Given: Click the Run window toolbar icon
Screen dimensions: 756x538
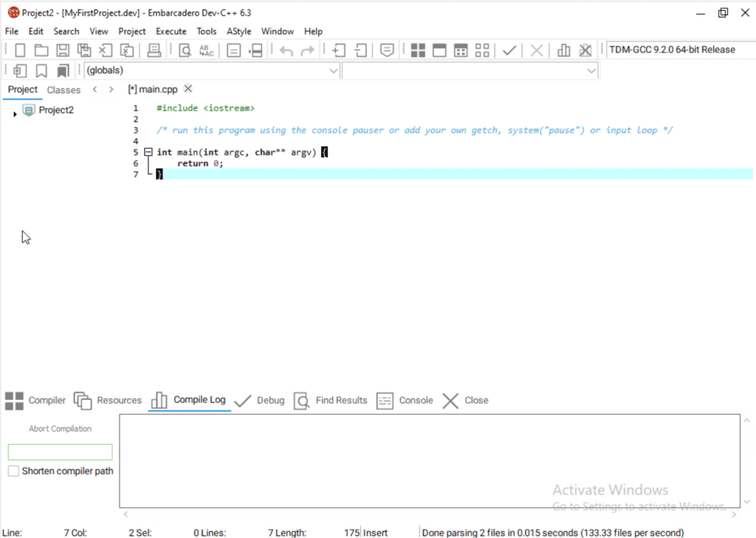Looking at the screenshot, I should pos(439,50).
